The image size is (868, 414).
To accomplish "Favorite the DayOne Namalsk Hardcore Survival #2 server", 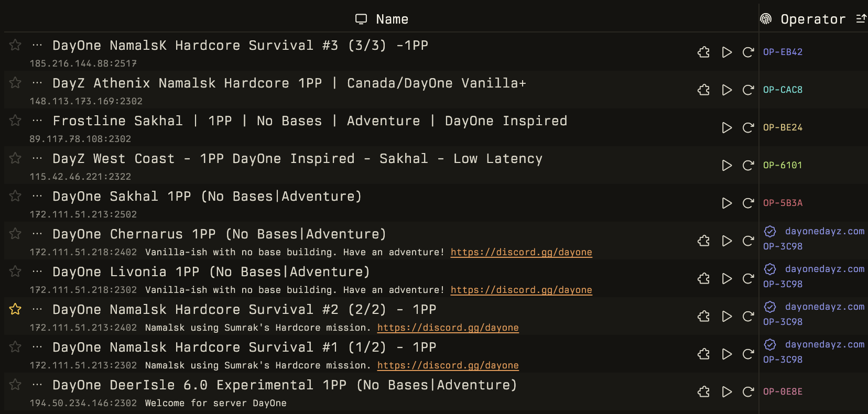I will 15,309.
